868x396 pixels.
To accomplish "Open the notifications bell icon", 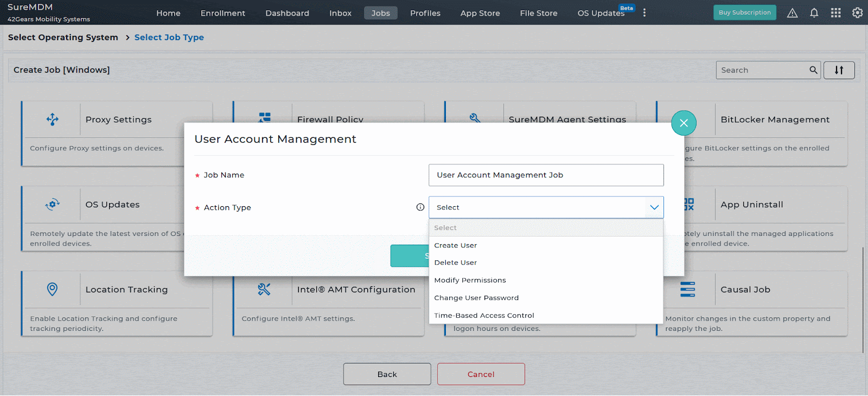I will pyautogui.click(x=814, y=13).
